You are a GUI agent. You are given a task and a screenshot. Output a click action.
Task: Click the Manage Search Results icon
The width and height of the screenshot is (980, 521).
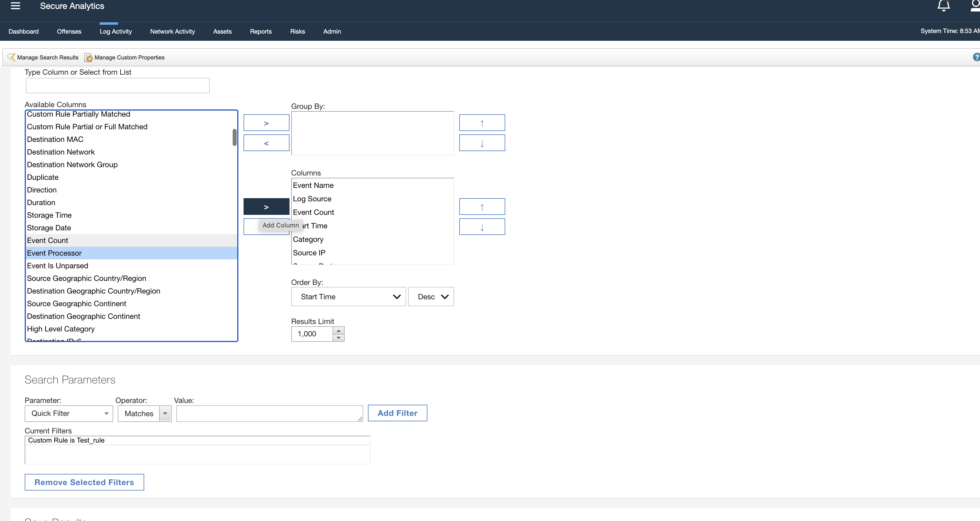click(11, 57)
